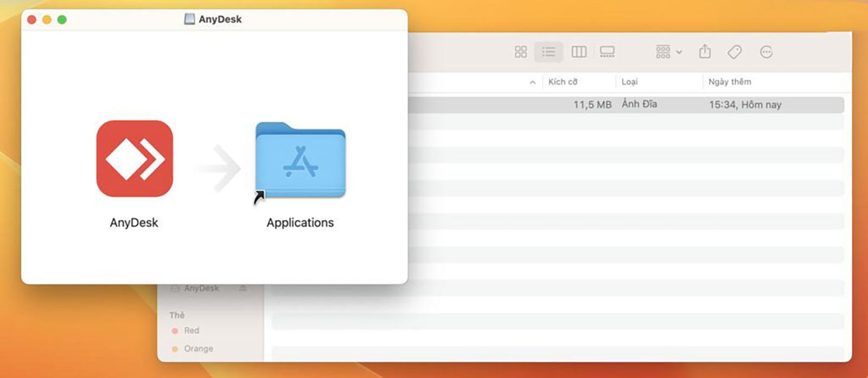Minimize the AnyDesk installer window

point(47,20)
